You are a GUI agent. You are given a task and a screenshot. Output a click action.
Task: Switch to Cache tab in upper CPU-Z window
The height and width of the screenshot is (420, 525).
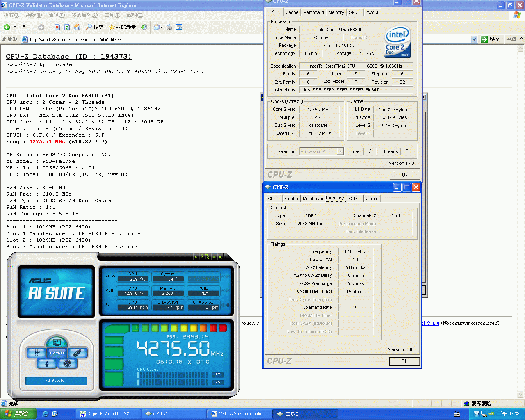coord(292,12)
